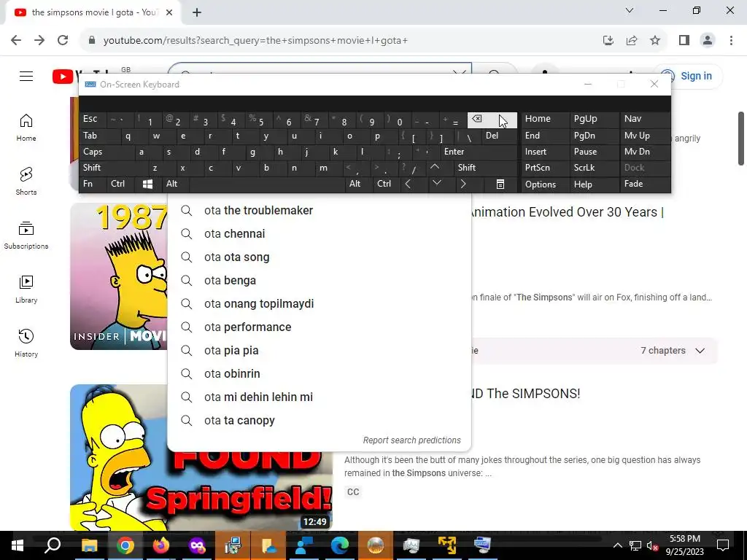Click Report search predictions link
The image size is (747, 560).
pos(411,440)
